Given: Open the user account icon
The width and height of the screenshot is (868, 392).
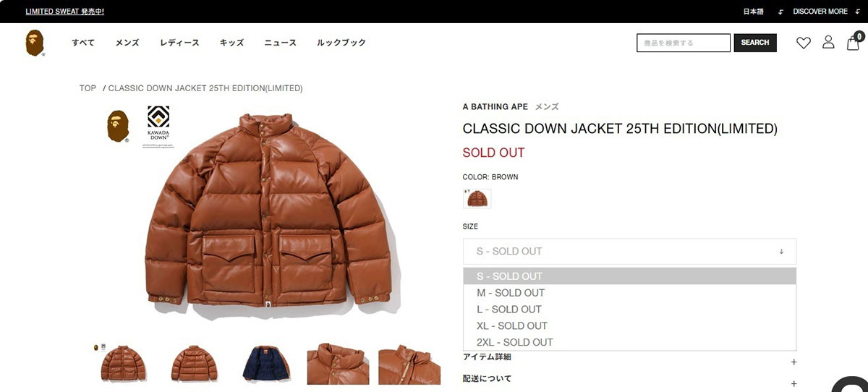Looking at the screenshot, I should pyautogui.click(x=828, y=43).
